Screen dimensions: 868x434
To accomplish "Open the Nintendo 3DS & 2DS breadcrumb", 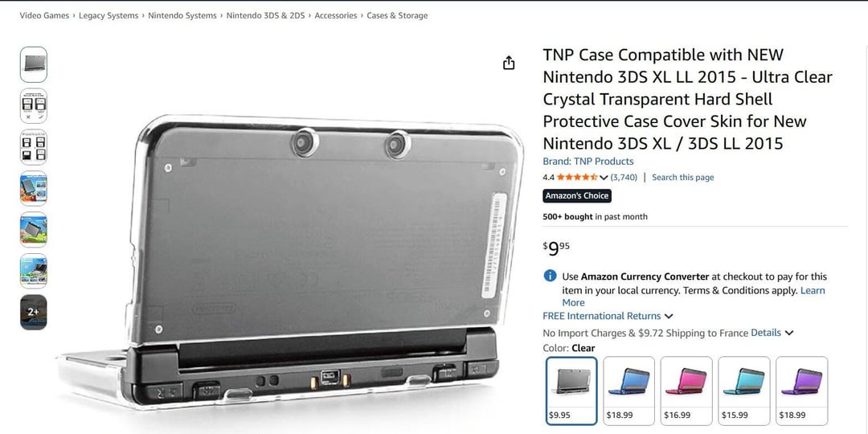I will click(266, 15).
